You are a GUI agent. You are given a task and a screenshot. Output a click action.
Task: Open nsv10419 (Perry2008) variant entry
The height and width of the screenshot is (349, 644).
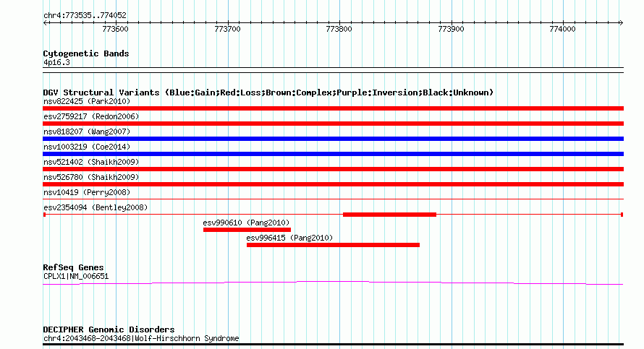click(87, 192)
